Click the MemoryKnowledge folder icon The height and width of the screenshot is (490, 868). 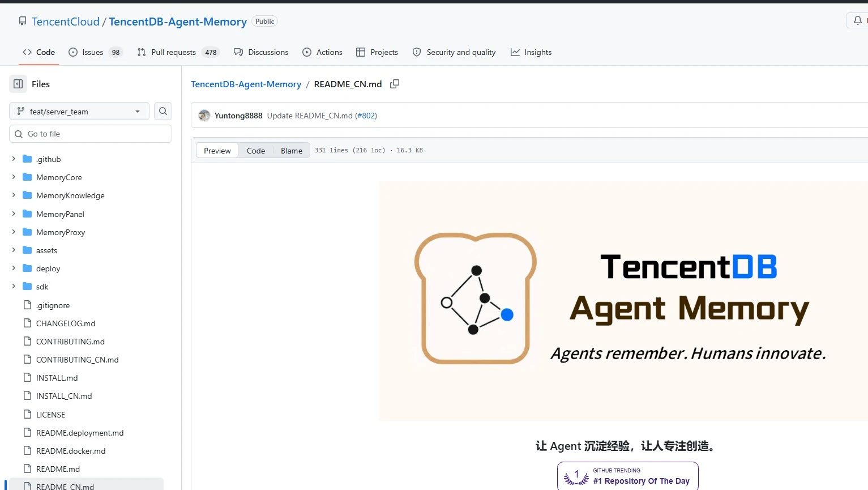tap(27, 195)
